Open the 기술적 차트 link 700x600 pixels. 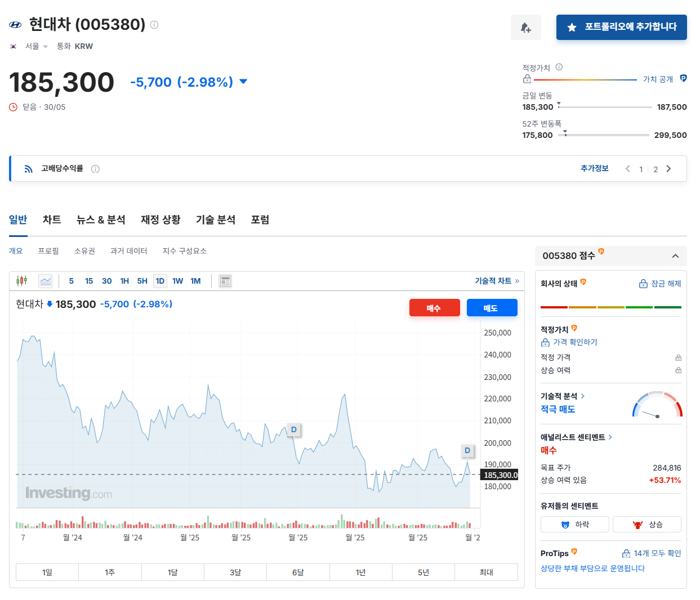497,281
